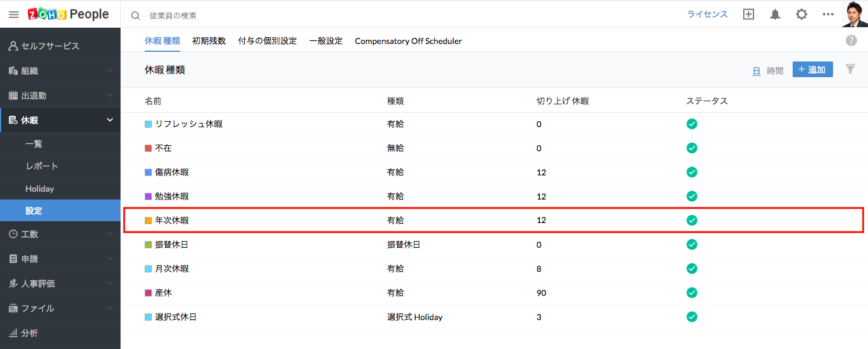Open the help question mark icon
The image size is (868, 349).
click(x=851, y=40)
